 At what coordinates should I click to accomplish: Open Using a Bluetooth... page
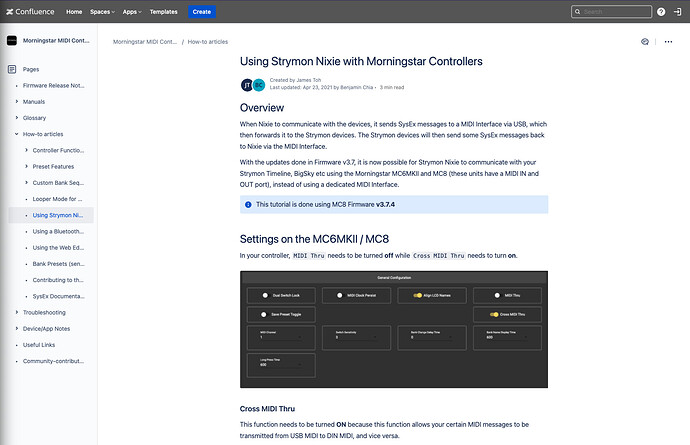click(x=58, y=232)
